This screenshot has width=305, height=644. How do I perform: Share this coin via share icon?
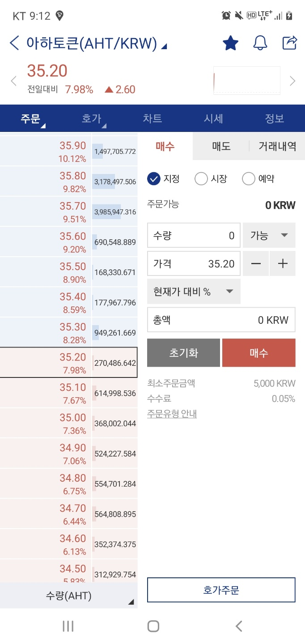coord(290,43)
